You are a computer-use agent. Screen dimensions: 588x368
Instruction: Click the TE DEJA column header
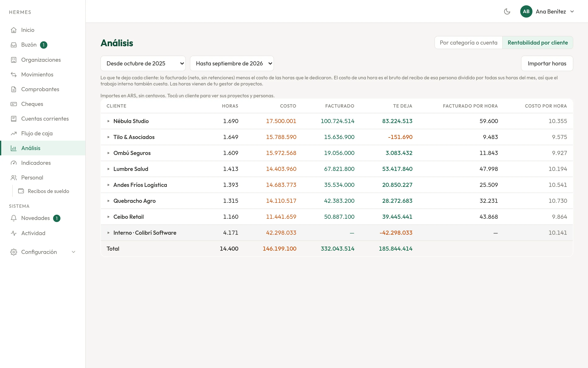click(x=402, y=106)
